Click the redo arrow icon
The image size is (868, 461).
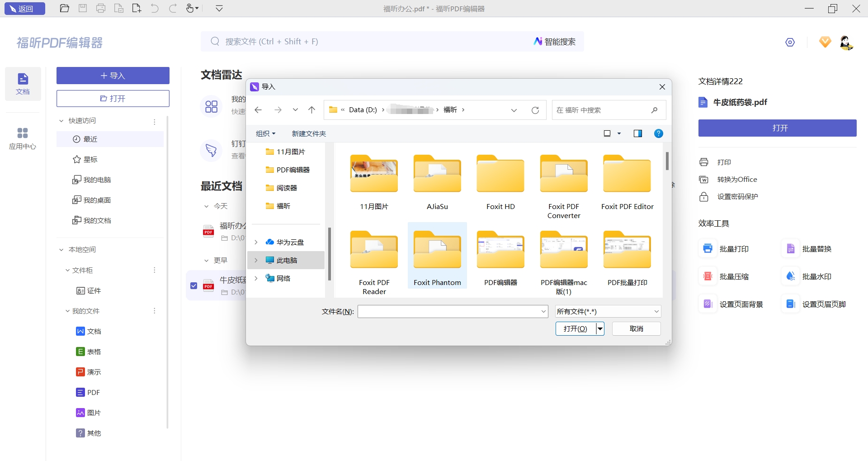173,9
